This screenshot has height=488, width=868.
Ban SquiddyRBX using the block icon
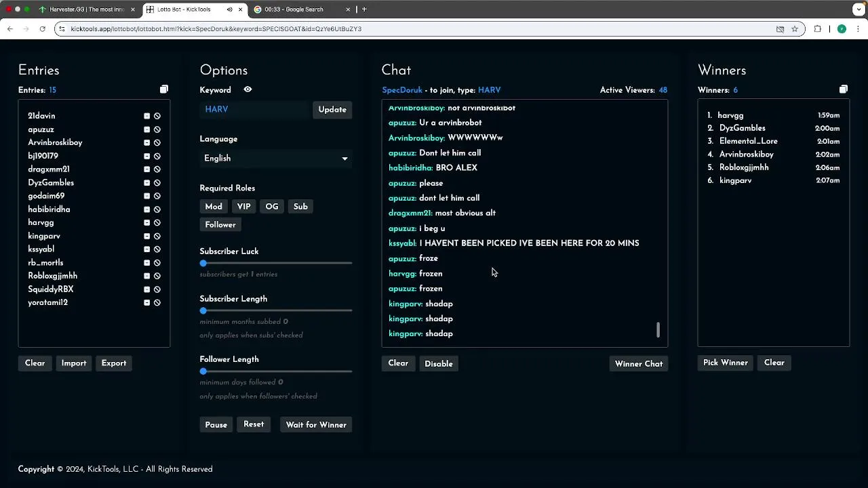pyautogui.click(x=157, y=289)
